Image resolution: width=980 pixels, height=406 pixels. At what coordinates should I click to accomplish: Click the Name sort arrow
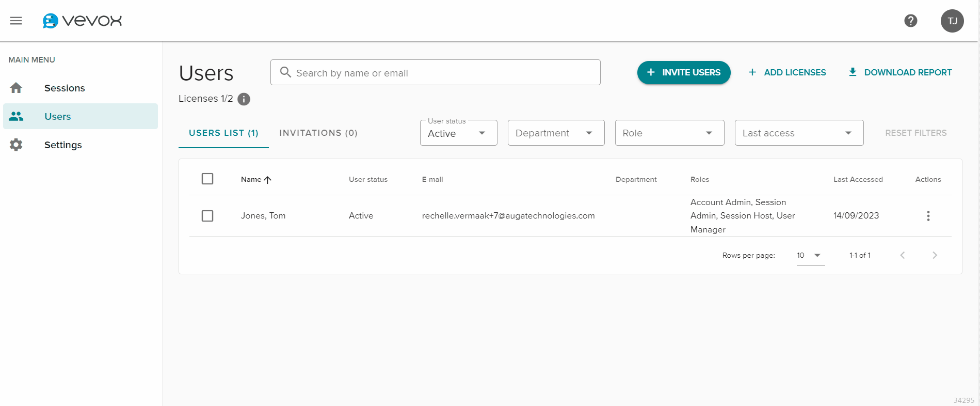click(x=267, y=180)
